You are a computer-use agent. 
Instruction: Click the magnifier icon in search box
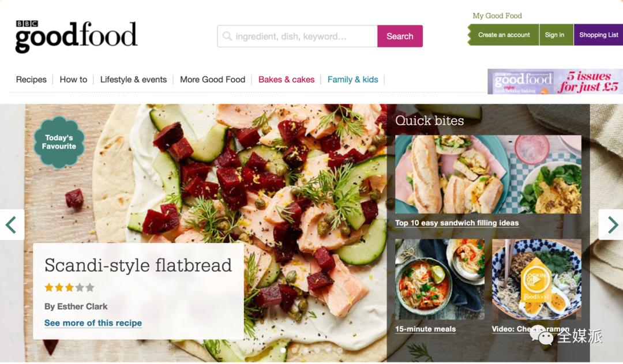point(227,36)
